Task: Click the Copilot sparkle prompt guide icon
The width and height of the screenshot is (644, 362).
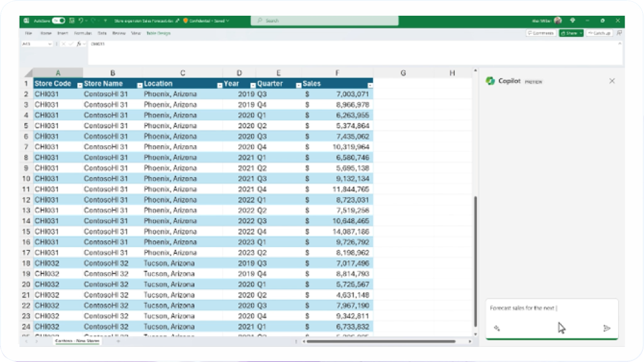Action: [x=497, y=328]
